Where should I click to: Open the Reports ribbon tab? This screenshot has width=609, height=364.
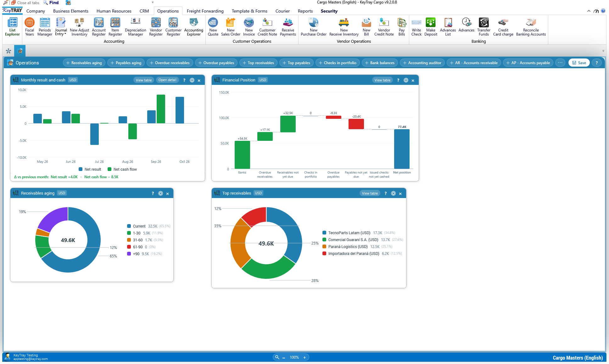point(305,11)
